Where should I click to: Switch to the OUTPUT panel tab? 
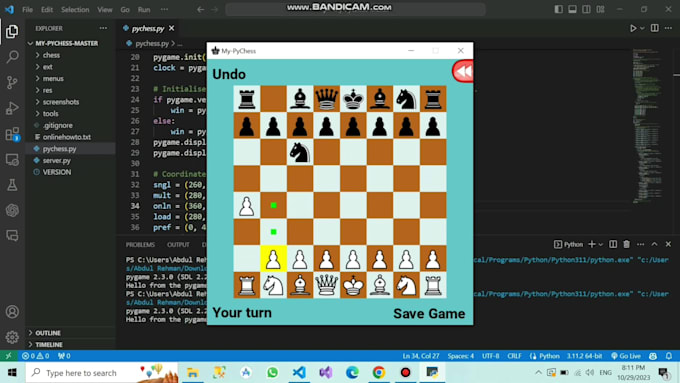pos(178,245)
